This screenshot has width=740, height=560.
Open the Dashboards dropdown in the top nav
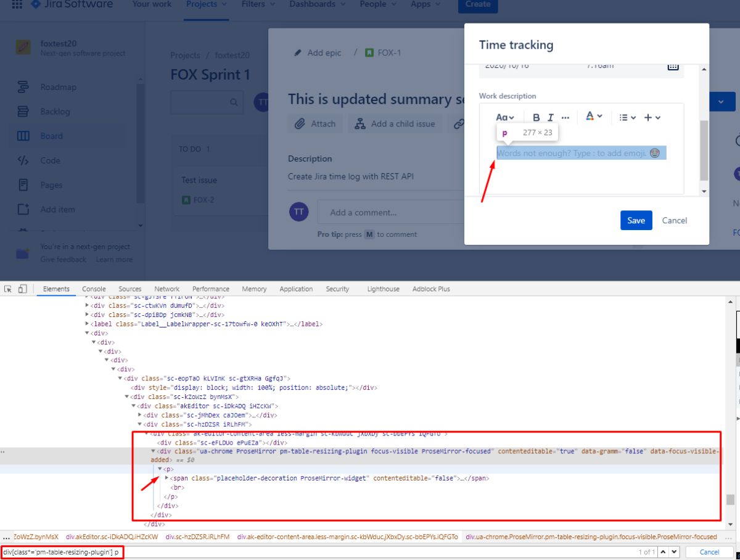coord(318,4)
